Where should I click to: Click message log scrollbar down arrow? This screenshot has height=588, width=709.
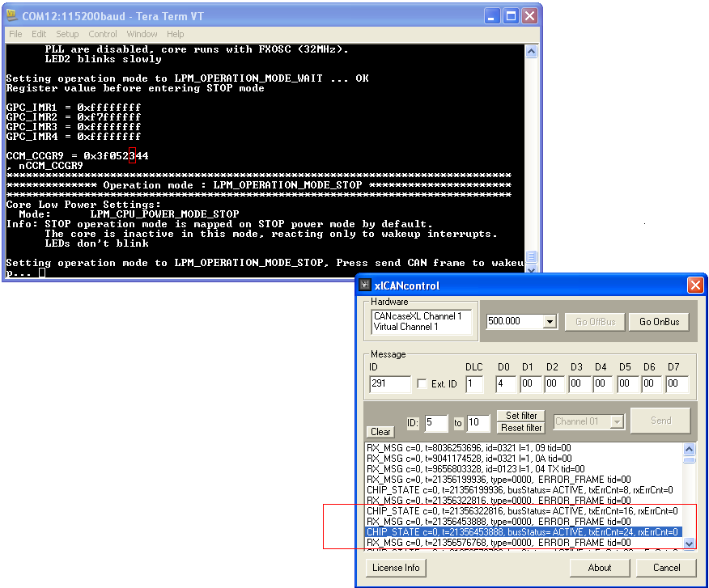(x=689, y=544)
